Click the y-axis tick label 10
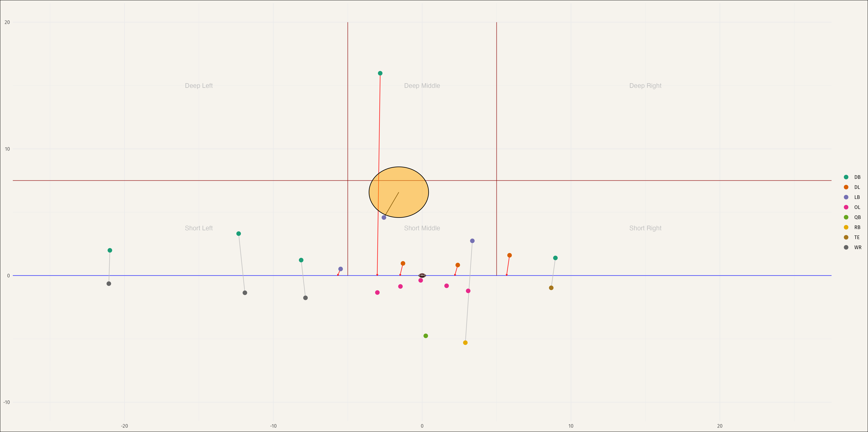Image resolution: width=868 pixels, height=432 pixels. coord(7,149)
